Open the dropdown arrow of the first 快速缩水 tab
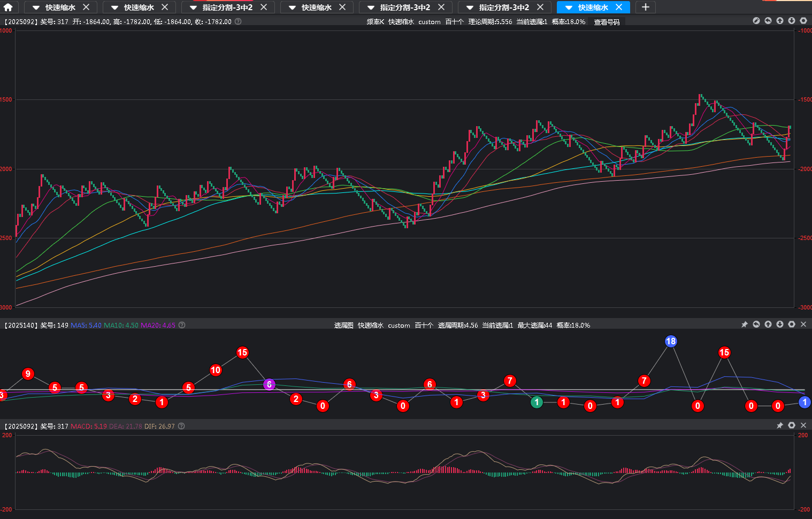Screen dimensions: 812x519 [x=36, y=7]
